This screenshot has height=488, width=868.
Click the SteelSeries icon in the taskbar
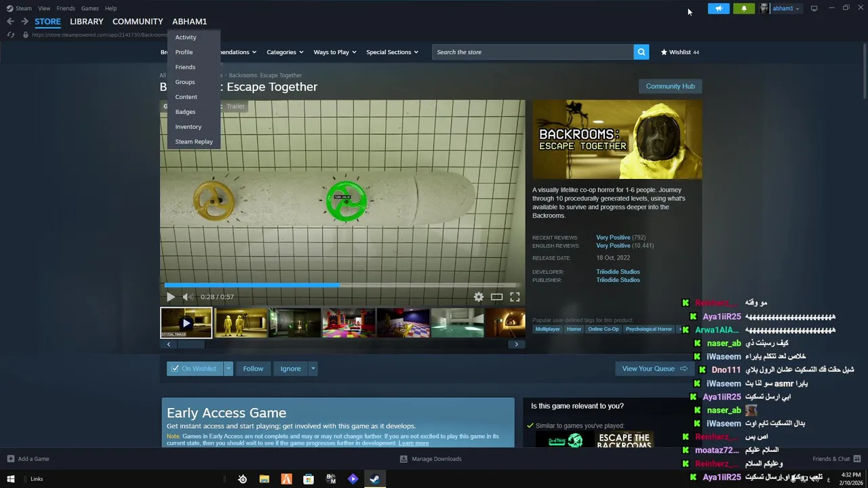[x=242, y=479]
